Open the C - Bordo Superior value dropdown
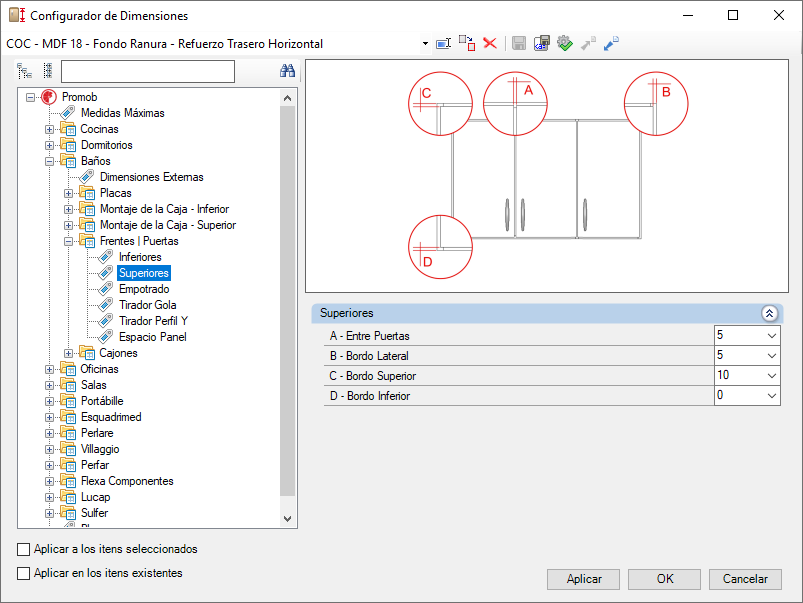This screenshot has width=803, height=603. click(772, 376)
